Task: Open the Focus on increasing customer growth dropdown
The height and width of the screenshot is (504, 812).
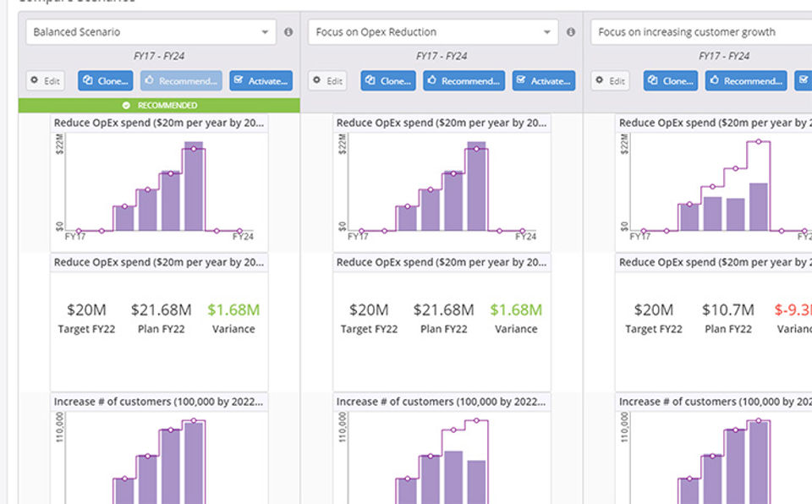Action: (701, 32)
